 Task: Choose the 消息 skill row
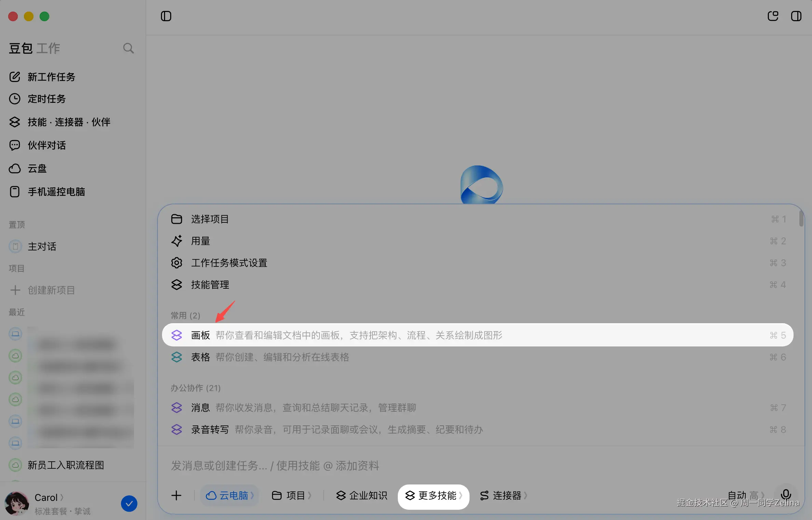478,408
